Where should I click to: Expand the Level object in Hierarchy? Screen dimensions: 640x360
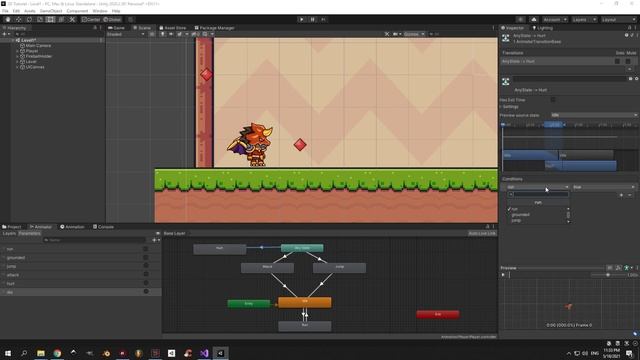17,62
